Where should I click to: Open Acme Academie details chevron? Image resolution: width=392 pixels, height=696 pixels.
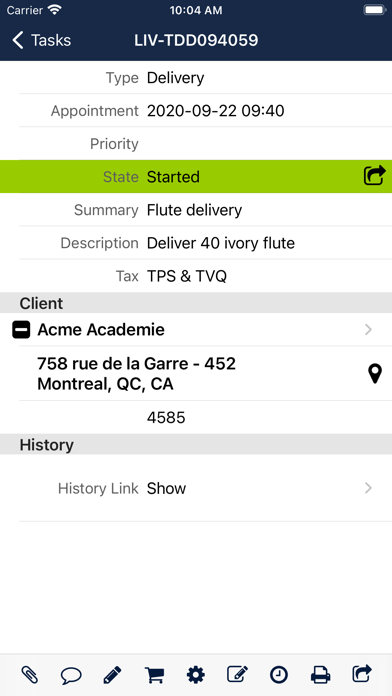point(368,329)
